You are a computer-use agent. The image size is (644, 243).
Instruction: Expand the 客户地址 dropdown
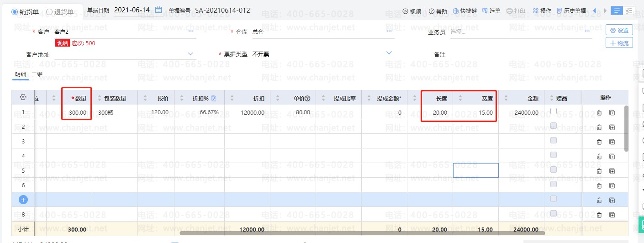[191, 53]
